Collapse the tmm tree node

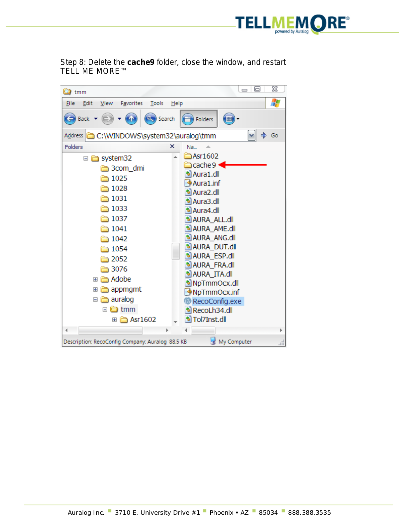(105, 310)
